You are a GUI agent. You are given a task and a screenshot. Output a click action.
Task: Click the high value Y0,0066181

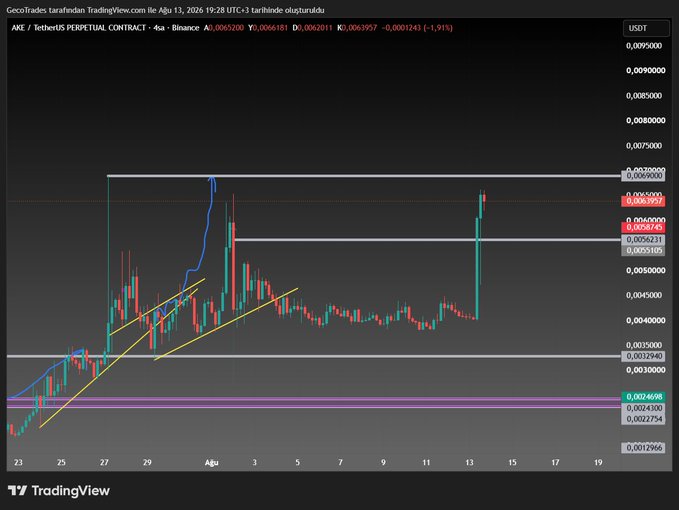[x=268, y=28]
